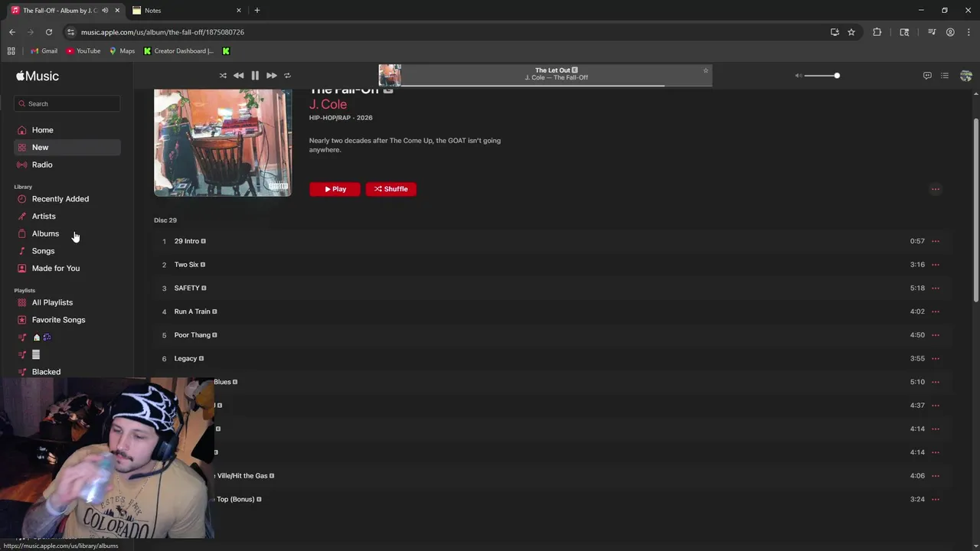Open Chrome profile icon
Image resolution: width=980 pixels, height=551 pixels.
(950, 32)
